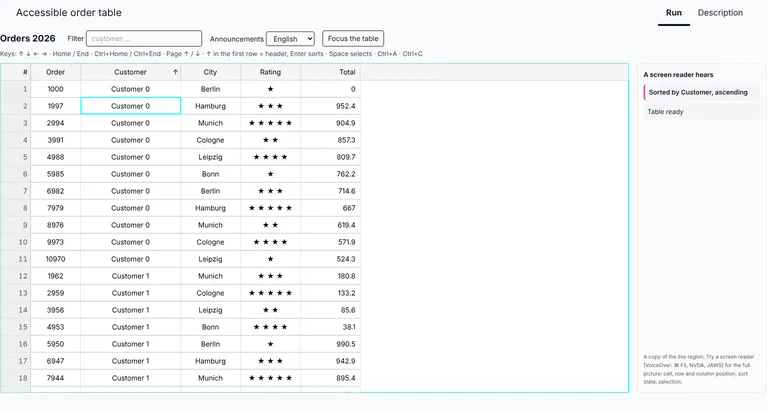
Task: Select order cell 6947
Action: click(55, 361)
